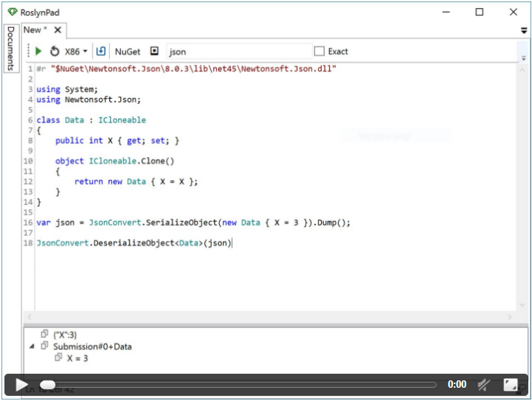
Task: Run the script with the green play icon
Action: click(x=38, y=52)
